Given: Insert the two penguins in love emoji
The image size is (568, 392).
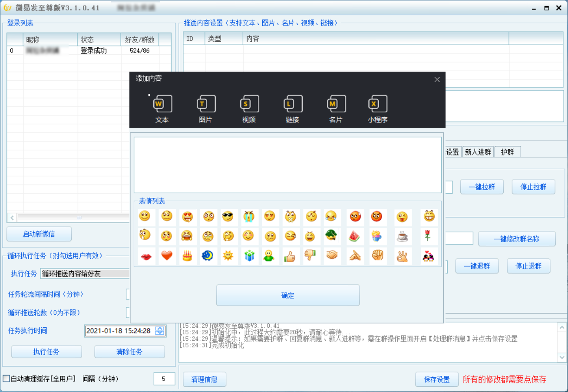Looking at the screenshot, I should (x=429, y=257).
